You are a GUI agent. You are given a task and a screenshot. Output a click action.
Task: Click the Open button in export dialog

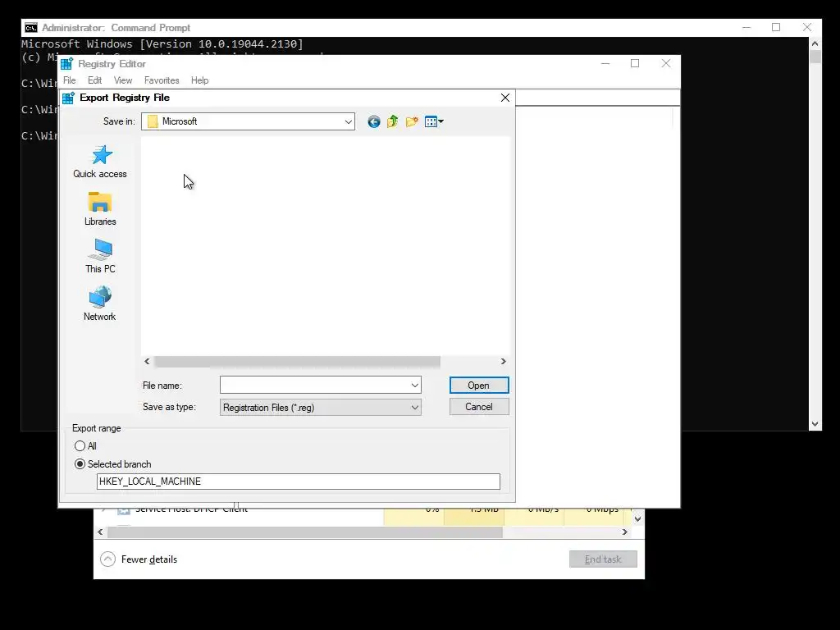pos(479,386)
